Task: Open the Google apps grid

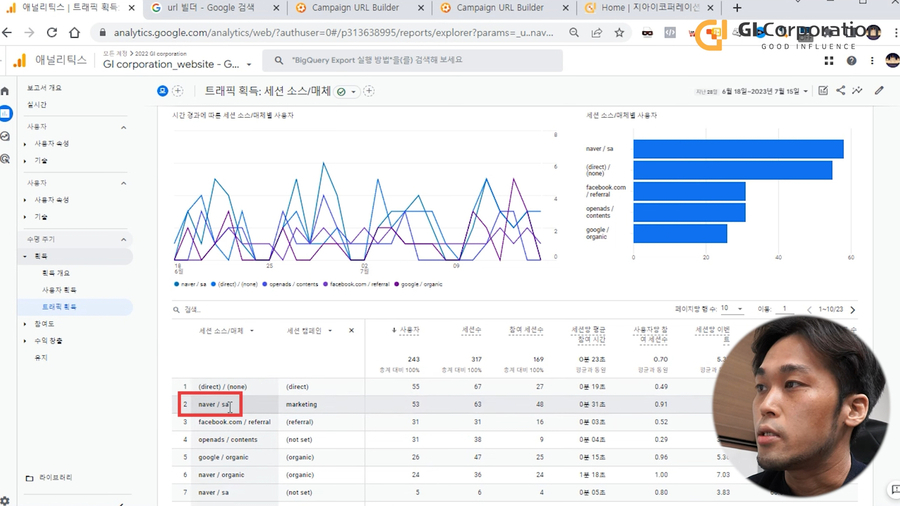Action: coord(828,61)
